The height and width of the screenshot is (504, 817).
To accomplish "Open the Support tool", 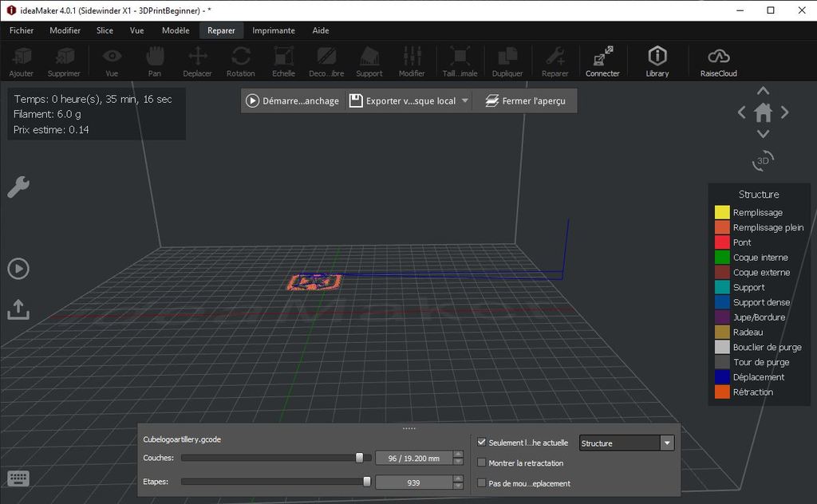I will pos(369,60).
